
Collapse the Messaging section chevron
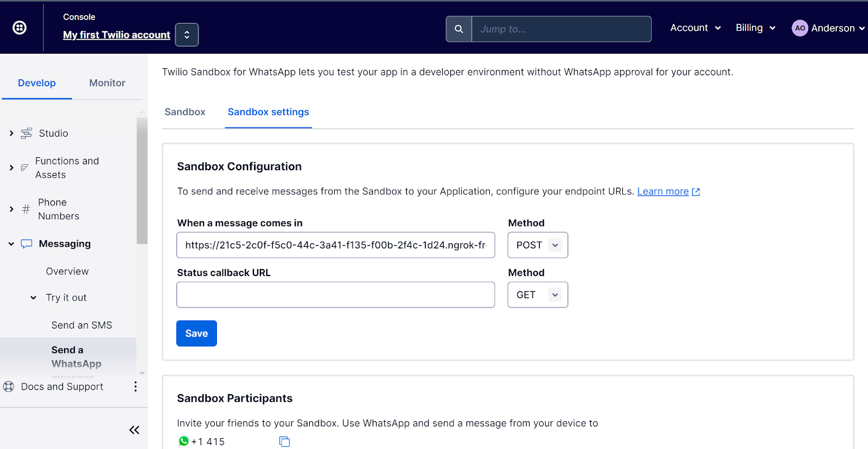[x=11, y=244]
